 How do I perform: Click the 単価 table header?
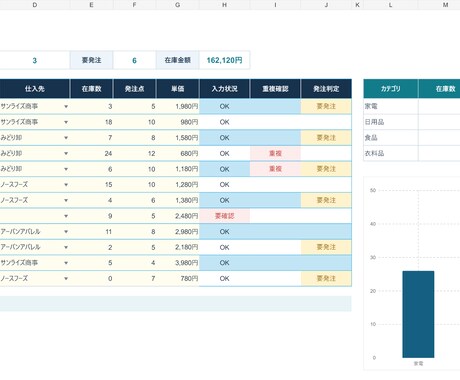177,89
